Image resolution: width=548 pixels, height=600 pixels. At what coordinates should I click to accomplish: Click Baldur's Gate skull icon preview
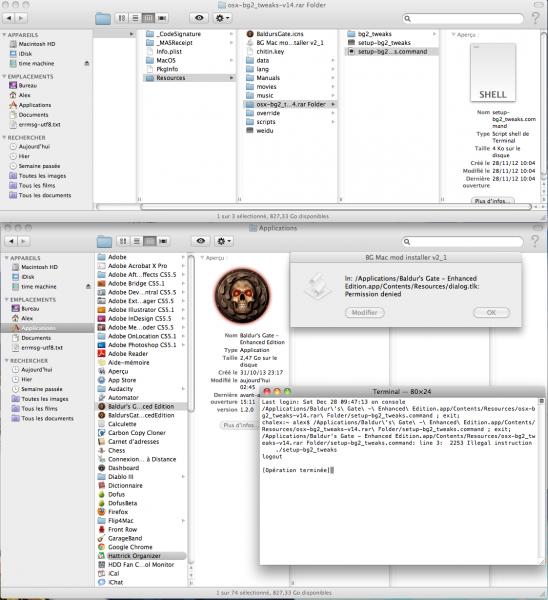point(242,296)
